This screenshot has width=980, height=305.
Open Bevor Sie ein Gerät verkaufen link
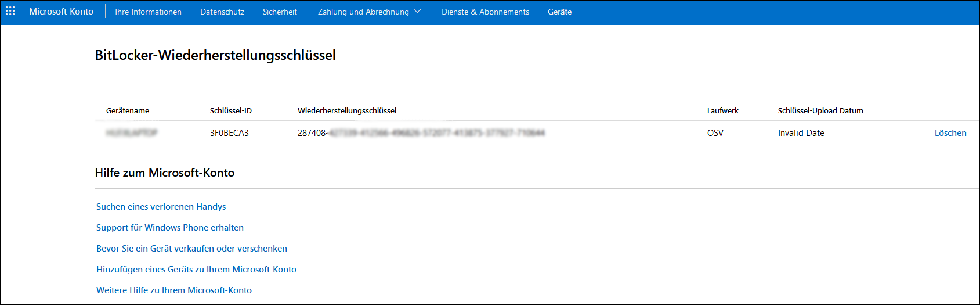[191, 249]
